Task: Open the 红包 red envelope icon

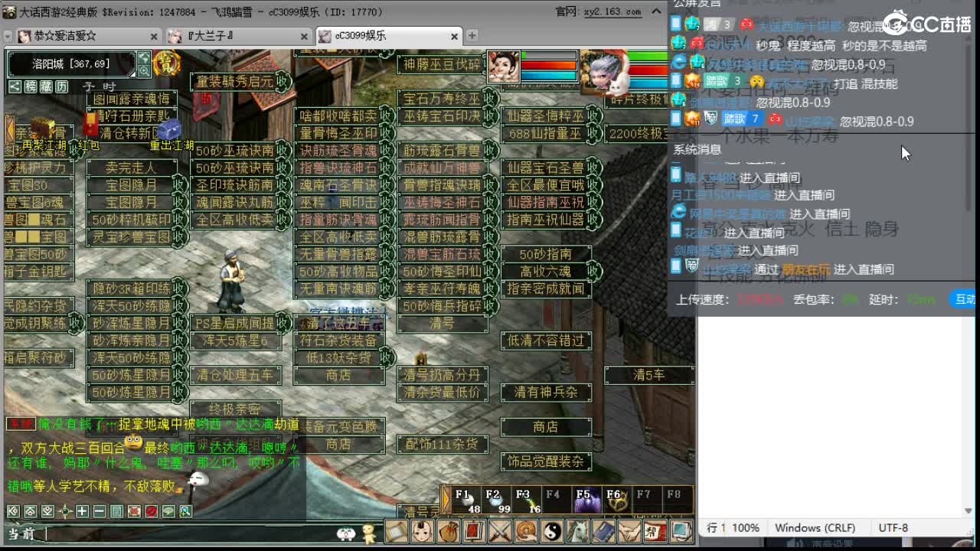Action: (x=90, y=125)
